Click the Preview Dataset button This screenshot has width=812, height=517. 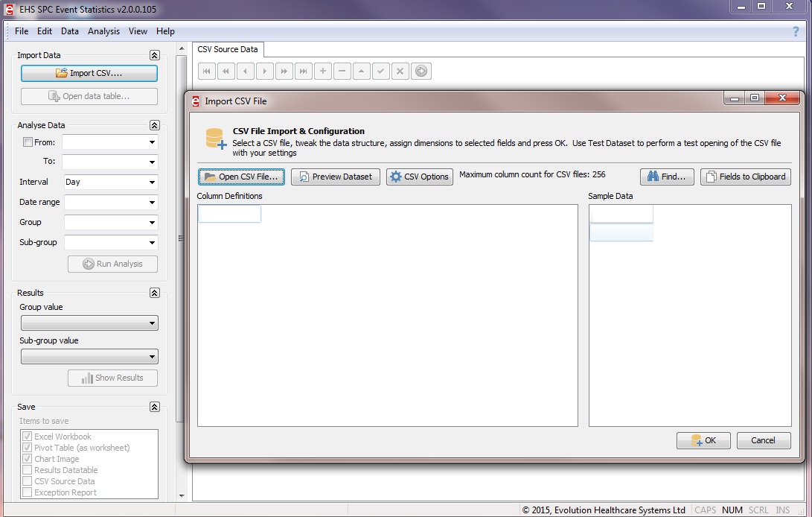[x=336, y=177]
